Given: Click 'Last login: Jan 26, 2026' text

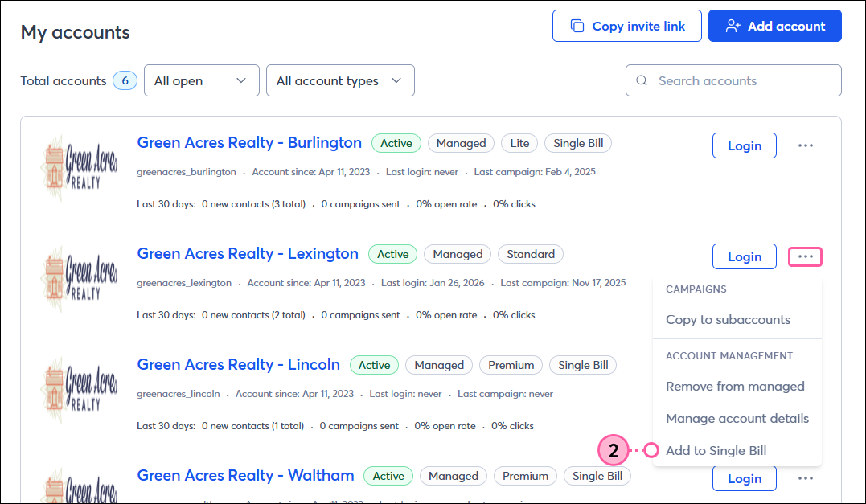Looking at the screenshot, I should (433, 283).
